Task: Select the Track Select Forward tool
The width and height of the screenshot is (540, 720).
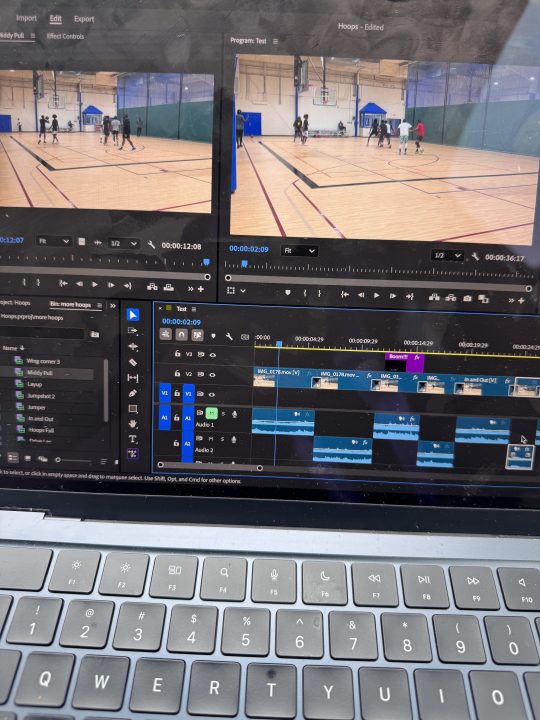Action: click(x=133, y=330)
